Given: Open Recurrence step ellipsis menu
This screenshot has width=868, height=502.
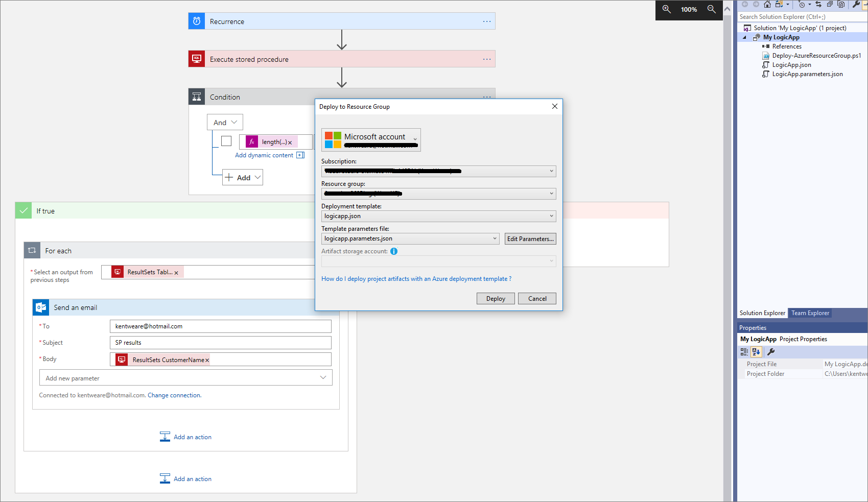Looking at the screenshot, I should pyautogui.click(x=487, y=21).
